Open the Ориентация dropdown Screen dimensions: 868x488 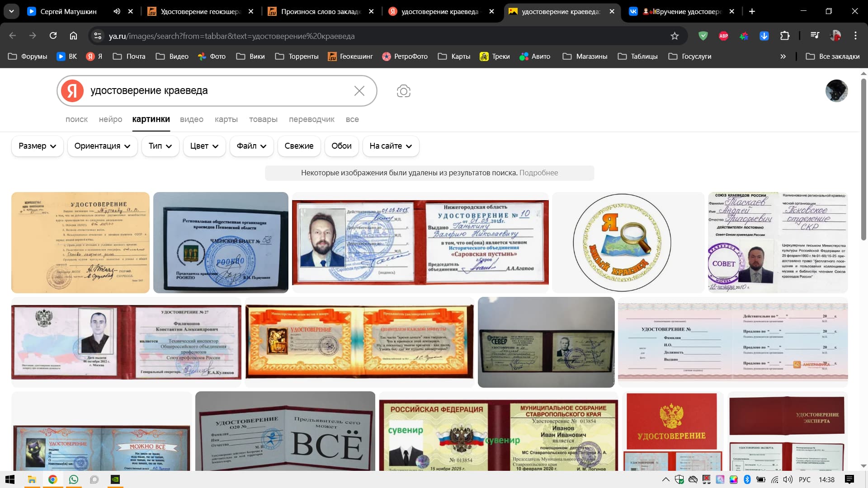(102, 146)
